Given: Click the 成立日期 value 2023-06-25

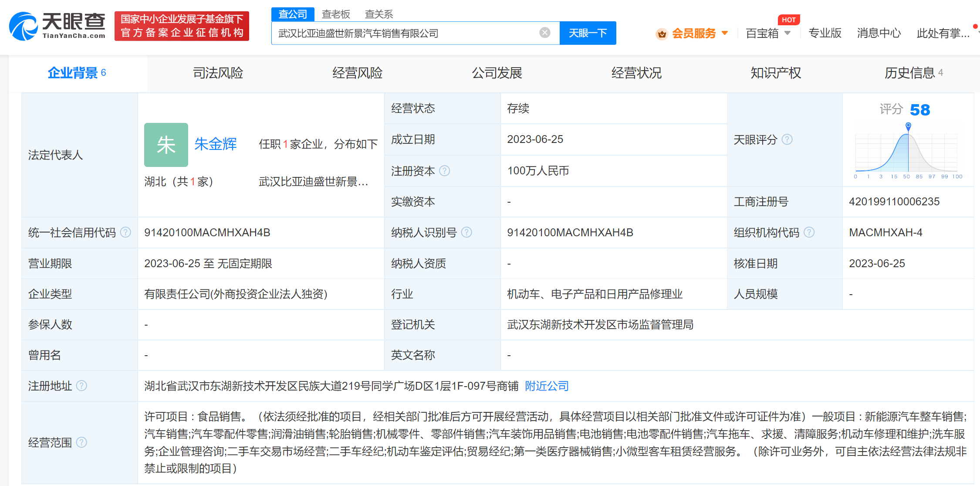Looking at the screenshot, I should [535, 139].
